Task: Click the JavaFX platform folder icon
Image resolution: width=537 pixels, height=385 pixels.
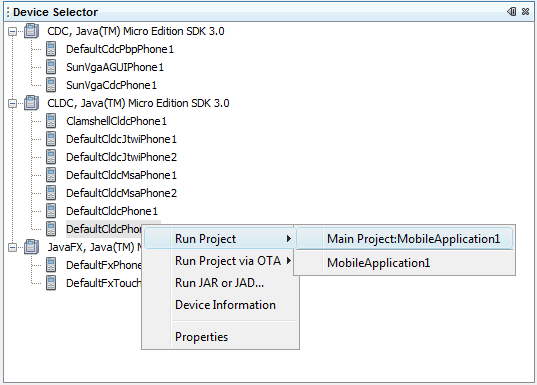Action: pos(32,247)
